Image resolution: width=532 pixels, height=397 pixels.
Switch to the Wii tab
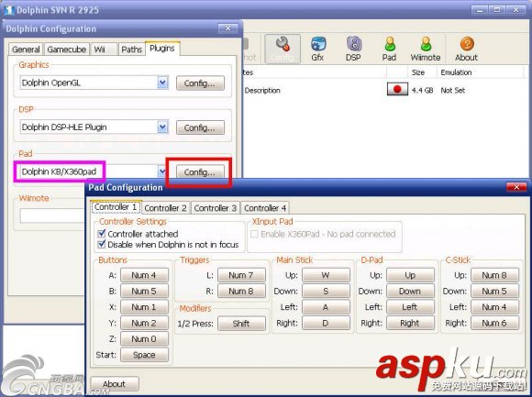pyautogui.click(x=104, y=50)
